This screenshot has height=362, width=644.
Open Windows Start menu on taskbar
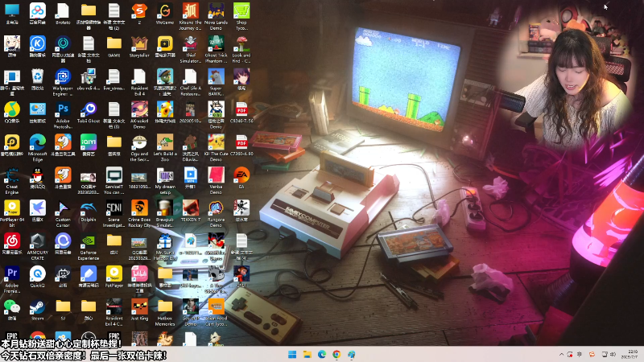pos(292,354)
